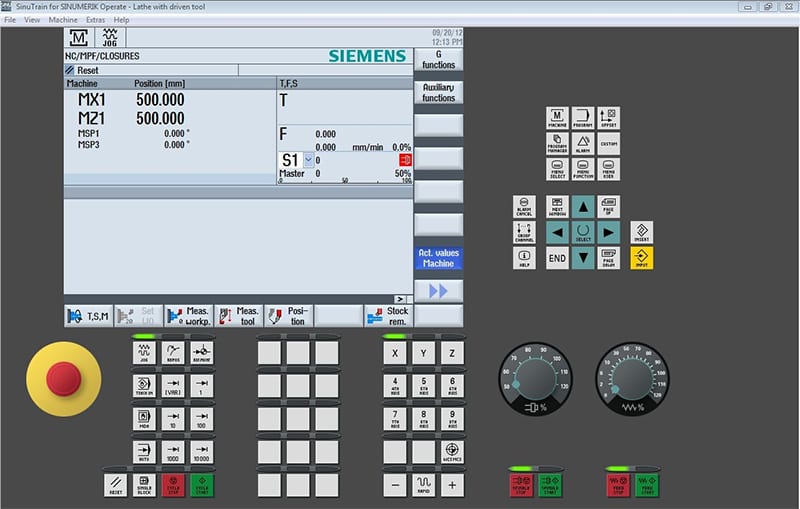
Task: Click the cursor left arrow key
Action: [557, 232]
